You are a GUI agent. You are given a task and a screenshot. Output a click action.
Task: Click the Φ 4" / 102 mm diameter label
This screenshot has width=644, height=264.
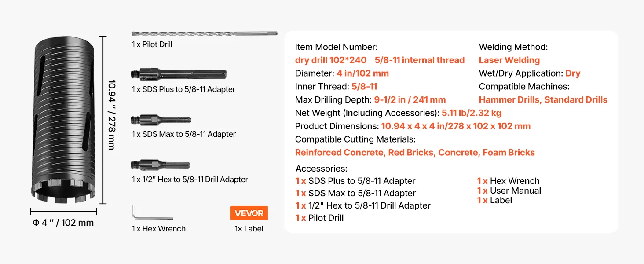pos(63,223)
